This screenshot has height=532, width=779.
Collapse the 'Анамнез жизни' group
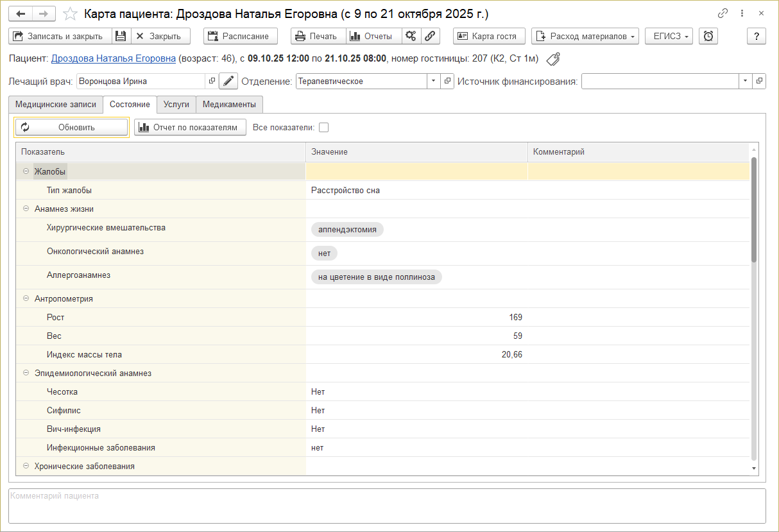click(x=26, y=209)
